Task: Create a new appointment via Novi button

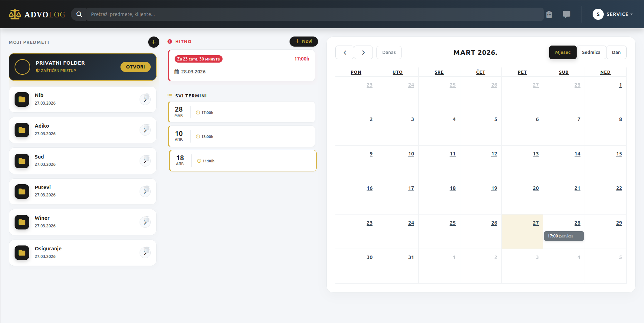Action: (x=303, y=41)
